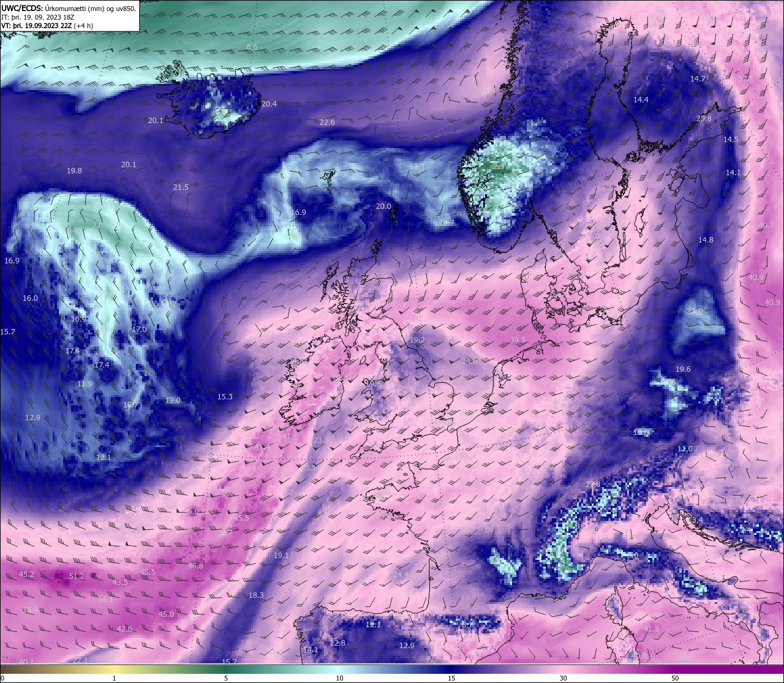Click the 19.6 map value
Viewport: 784px width, 683px height.
pyautogui.click(x=683, y=369)
